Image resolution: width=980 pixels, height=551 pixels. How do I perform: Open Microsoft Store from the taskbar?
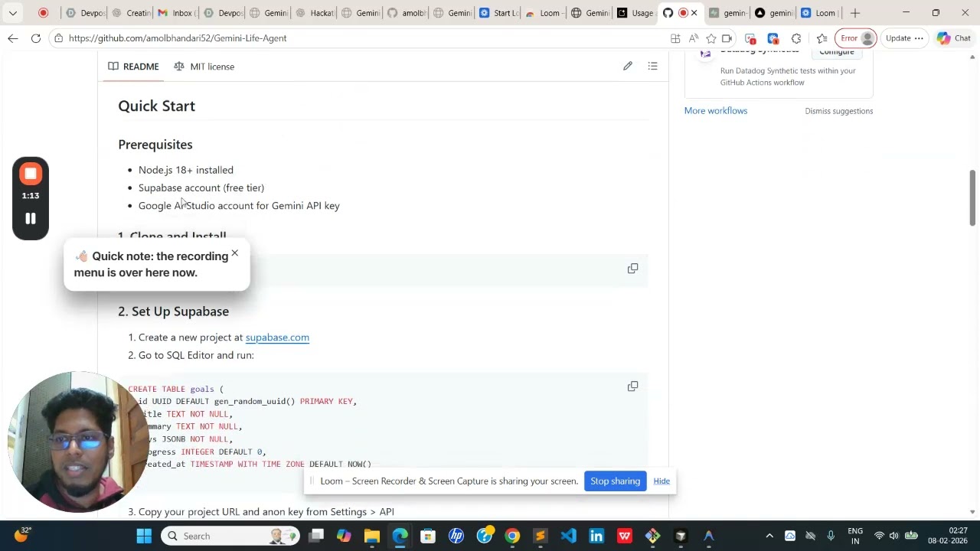point(428,536)
